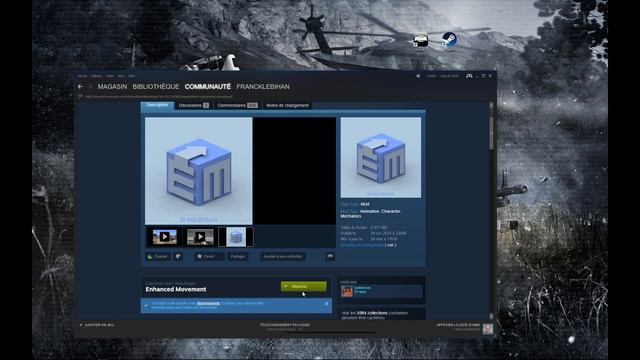Select the EM cube image thumbnail
Image resolution: width=640 pixels, height=360 pixels.
pos(236,237)
